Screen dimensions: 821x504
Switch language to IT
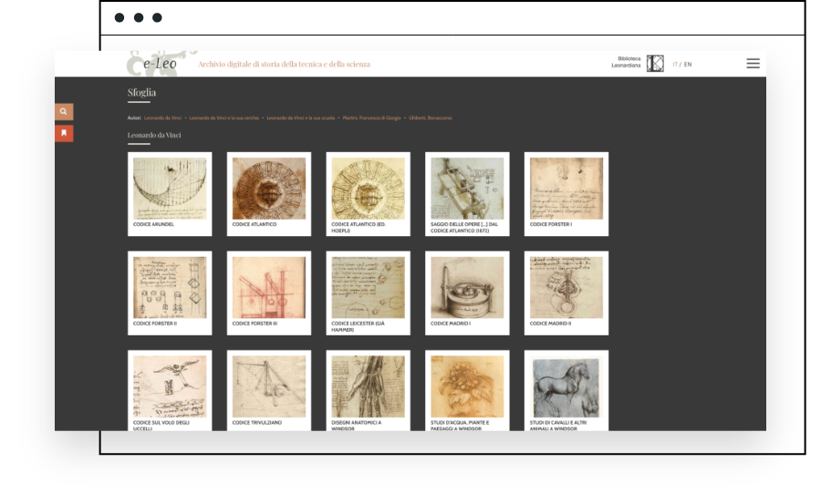pos(675,65)
